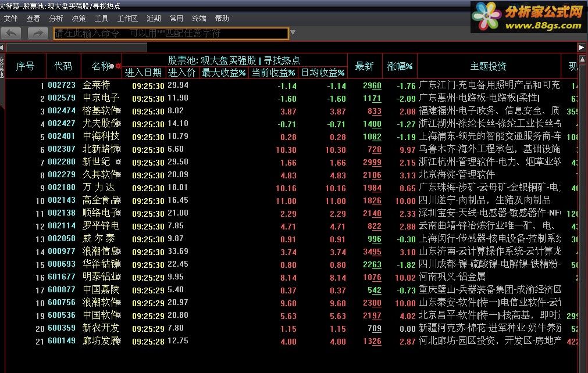
Task: Click the info marker next to 新世纪
Action: coord(118,162)
